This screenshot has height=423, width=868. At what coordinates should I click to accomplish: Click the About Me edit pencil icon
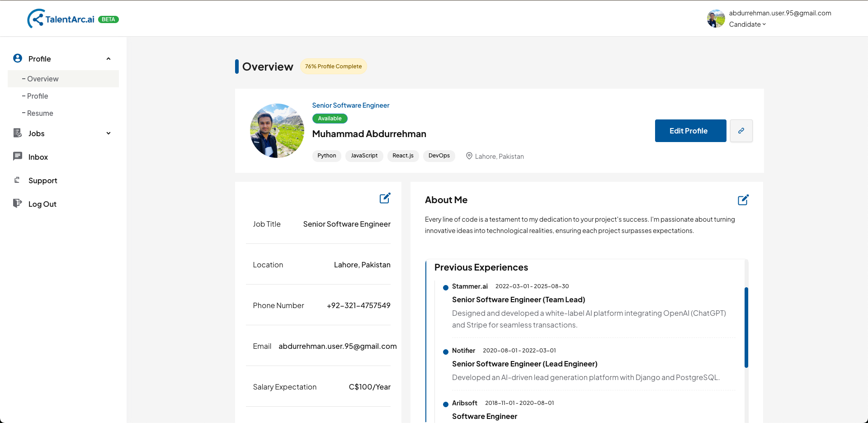tap(743, 200)
